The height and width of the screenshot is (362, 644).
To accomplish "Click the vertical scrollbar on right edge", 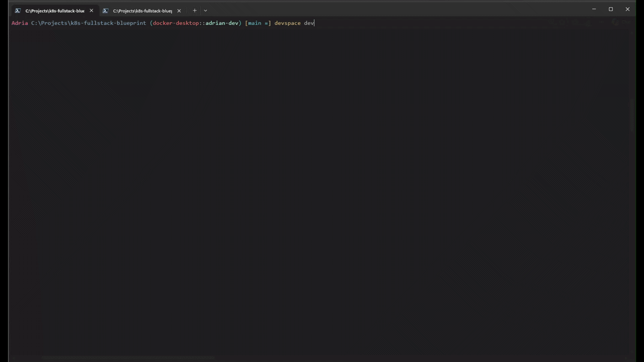I will pos(632,116).
